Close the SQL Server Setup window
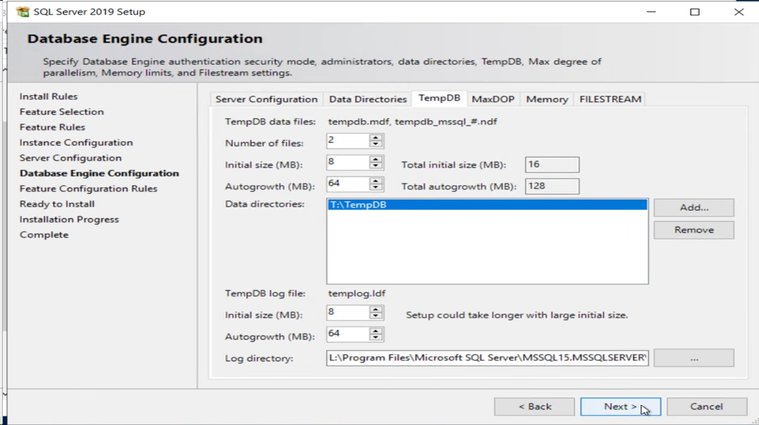 [739, 12]
